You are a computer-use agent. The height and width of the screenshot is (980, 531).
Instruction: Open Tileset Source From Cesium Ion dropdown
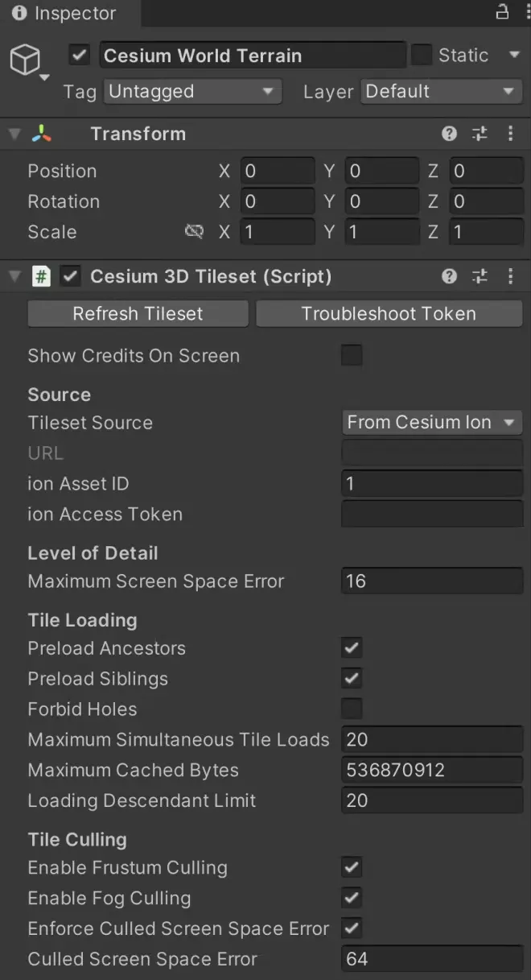coord(432,423)
